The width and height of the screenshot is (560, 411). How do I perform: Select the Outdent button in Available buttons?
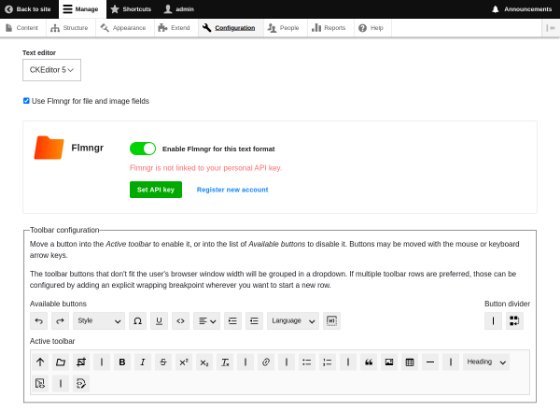click(x=254, y=321)
